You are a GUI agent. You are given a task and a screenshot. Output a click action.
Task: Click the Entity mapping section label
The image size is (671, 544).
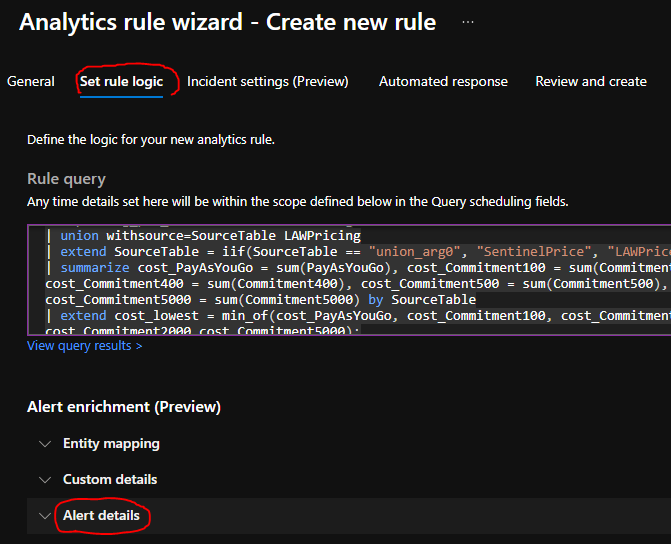click(x=111, y=444)
